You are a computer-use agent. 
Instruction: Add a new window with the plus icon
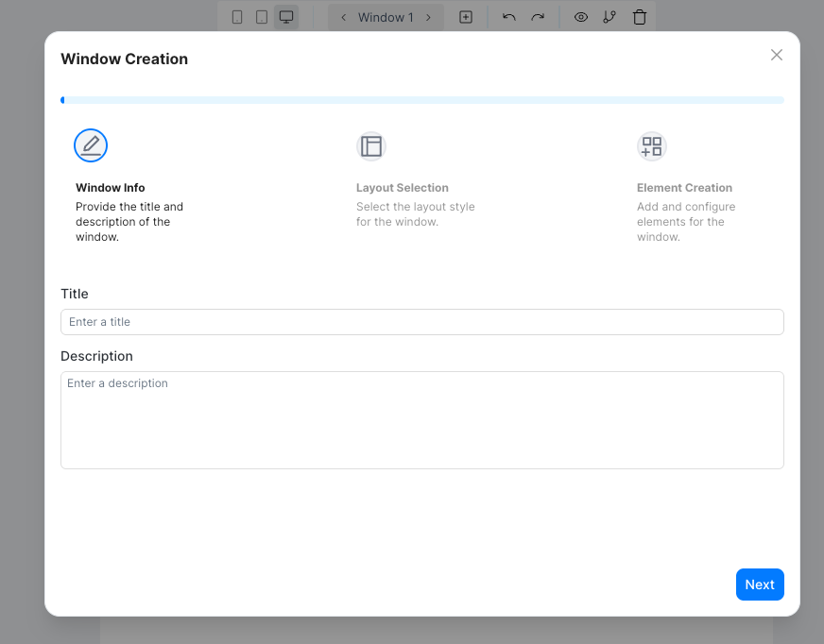(x=466, y=16)
